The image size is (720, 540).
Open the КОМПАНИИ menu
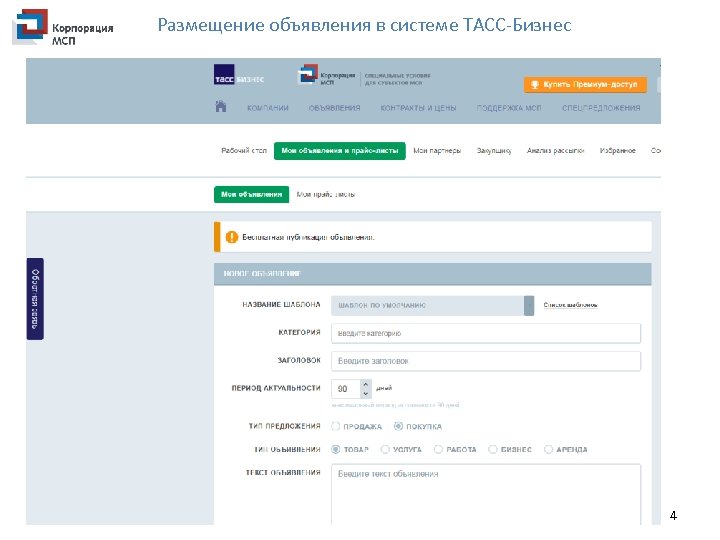(x=268, y=108)
